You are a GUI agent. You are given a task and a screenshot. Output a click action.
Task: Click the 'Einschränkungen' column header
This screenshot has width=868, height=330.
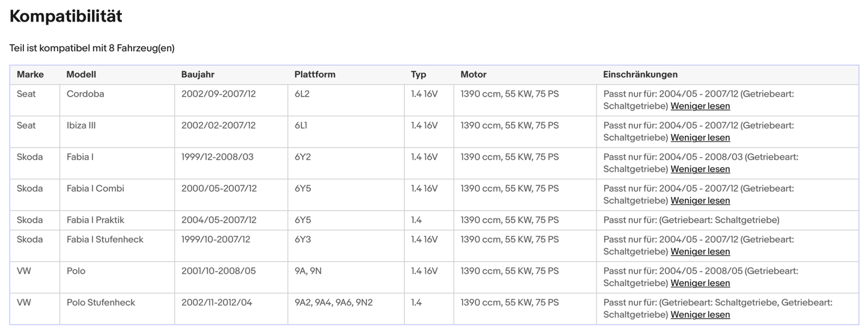[640, 74]
